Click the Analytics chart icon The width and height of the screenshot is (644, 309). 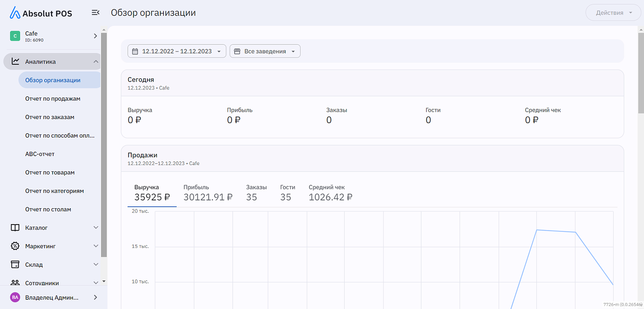tap(15, 61)
